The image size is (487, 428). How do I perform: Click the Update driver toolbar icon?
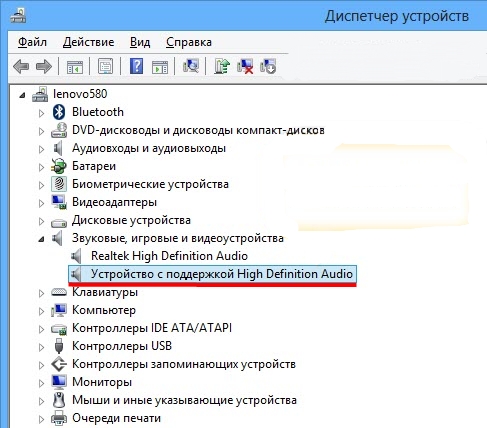tap(222, 66)
